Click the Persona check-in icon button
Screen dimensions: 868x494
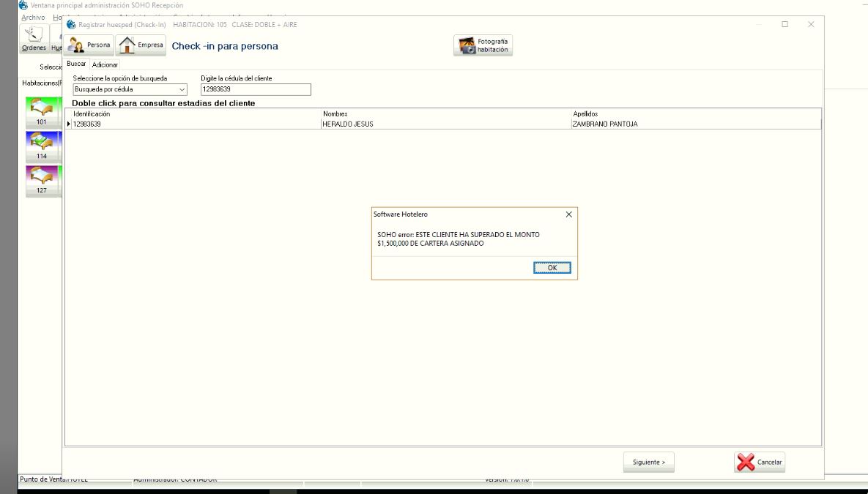click(88, 45)
